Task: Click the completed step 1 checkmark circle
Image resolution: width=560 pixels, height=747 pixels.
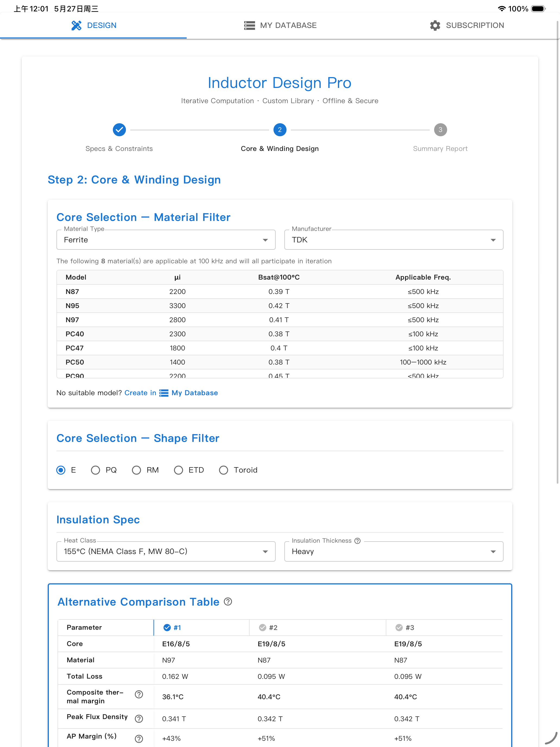Action: tap(119, 130)
